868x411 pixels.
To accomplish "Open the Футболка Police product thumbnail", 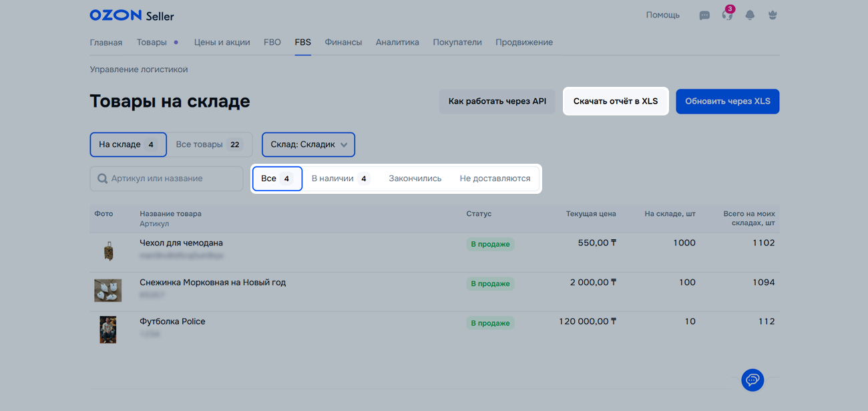I will (108, 329).
